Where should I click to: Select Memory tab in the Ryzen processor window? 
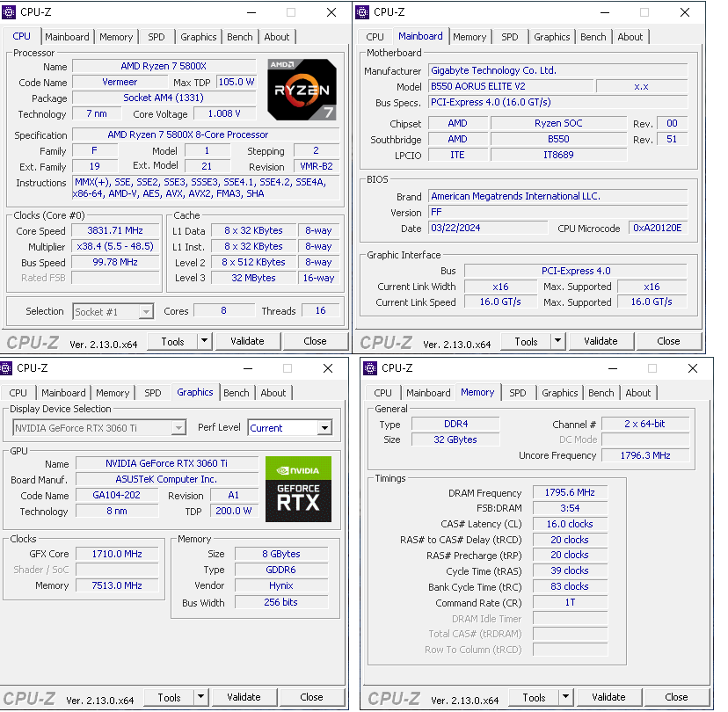[x=116, y=37]
